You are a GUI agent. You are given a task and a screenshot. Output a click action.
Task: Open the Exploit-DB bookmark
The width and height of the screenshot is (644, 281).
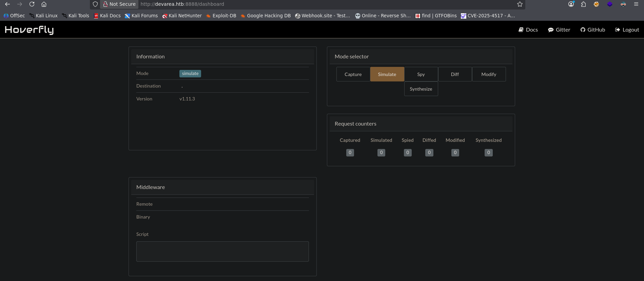coord(221,16)
